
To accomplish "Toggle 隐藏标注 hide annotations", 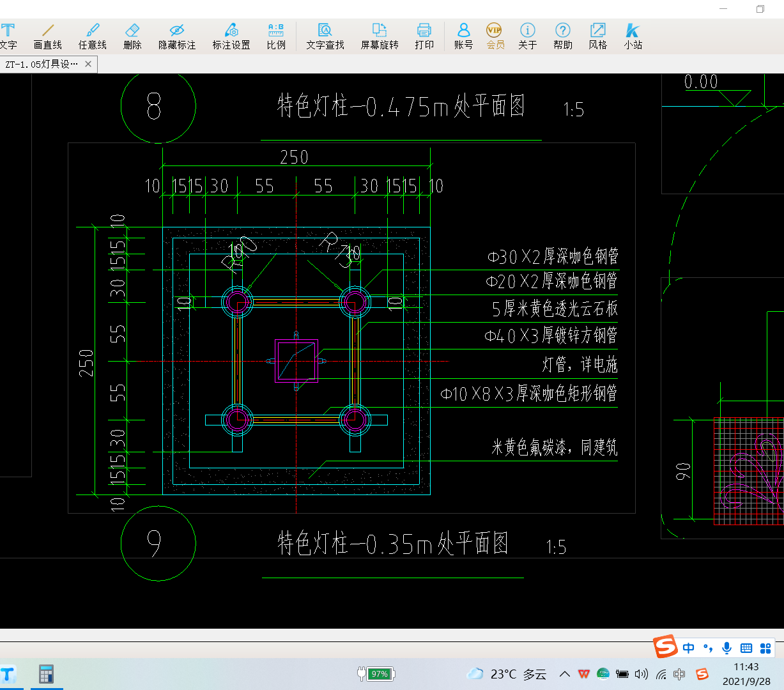I will tap(177, 36).
